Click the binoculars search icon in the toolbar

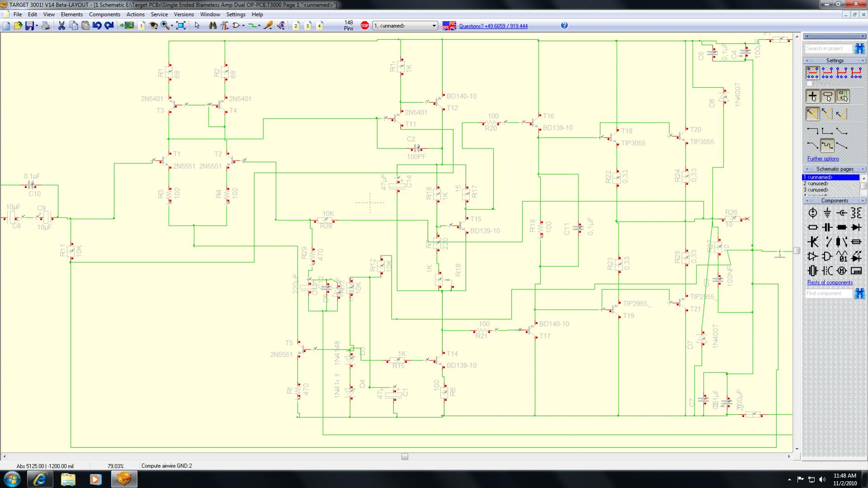point(212,26)
